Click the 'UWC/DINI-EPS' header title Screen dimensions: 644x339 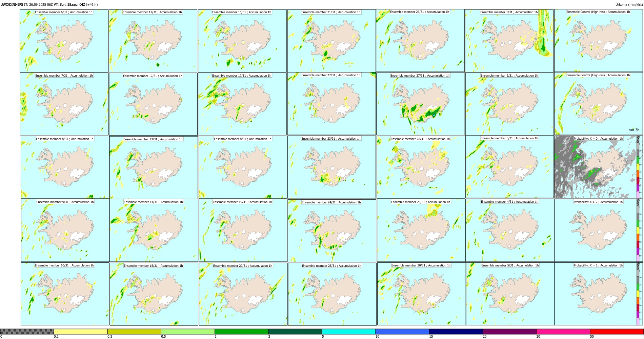12,4
